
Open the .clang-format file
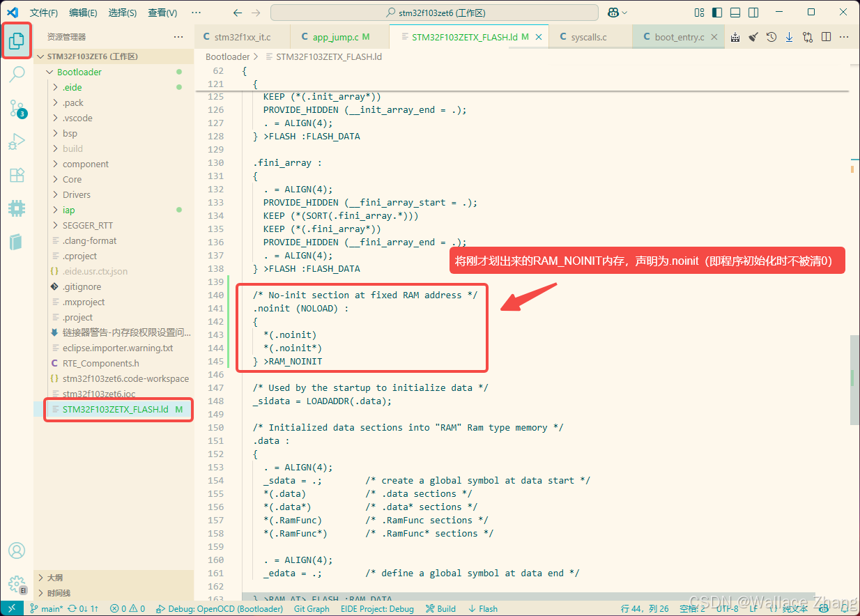(114, 240)
